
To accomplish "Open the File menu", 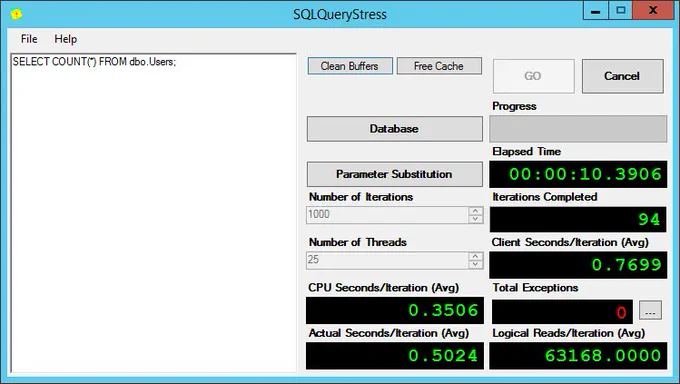I will tap(29, 39).
